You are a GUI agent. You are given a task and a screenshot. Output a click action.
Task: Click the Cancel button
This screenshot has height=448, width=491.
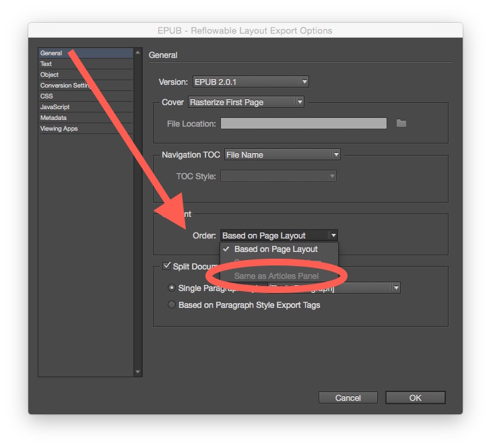click(348, 397)
